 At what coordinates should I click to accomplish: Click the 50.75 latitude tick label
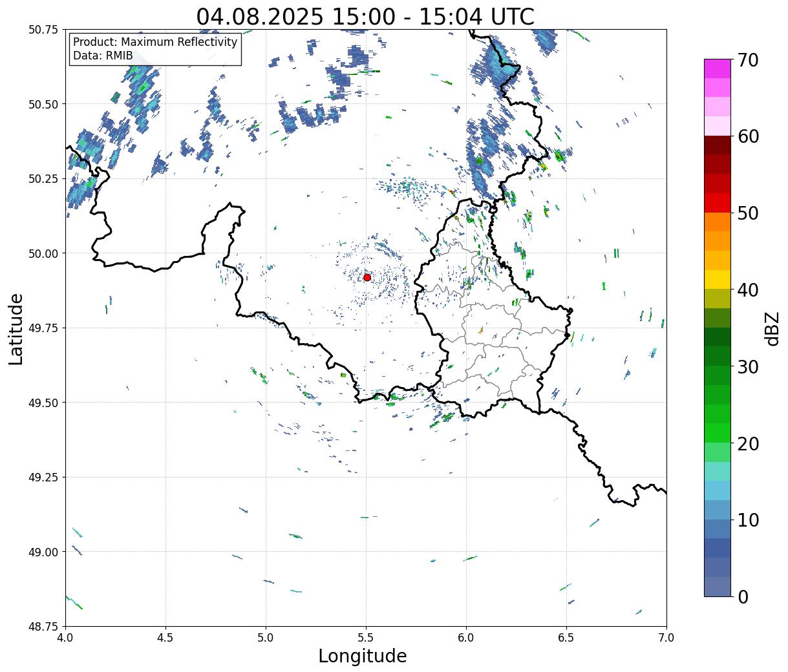click(43, 30)
